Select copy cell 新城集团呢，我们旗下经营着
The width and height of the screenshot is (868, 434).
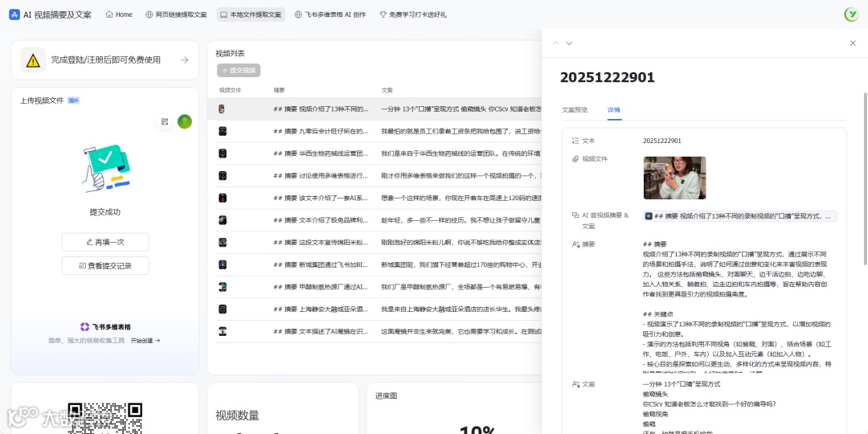click(x=460, y=264)
